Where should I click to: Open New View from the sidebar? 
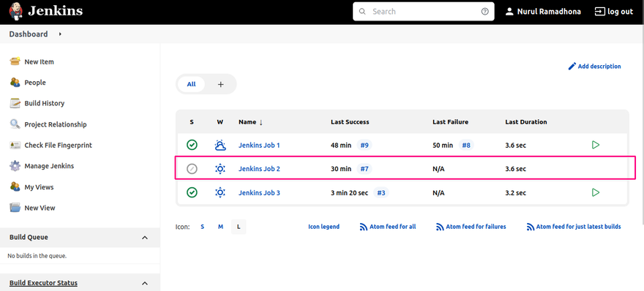pyautogui.click(x=40, y=208)
